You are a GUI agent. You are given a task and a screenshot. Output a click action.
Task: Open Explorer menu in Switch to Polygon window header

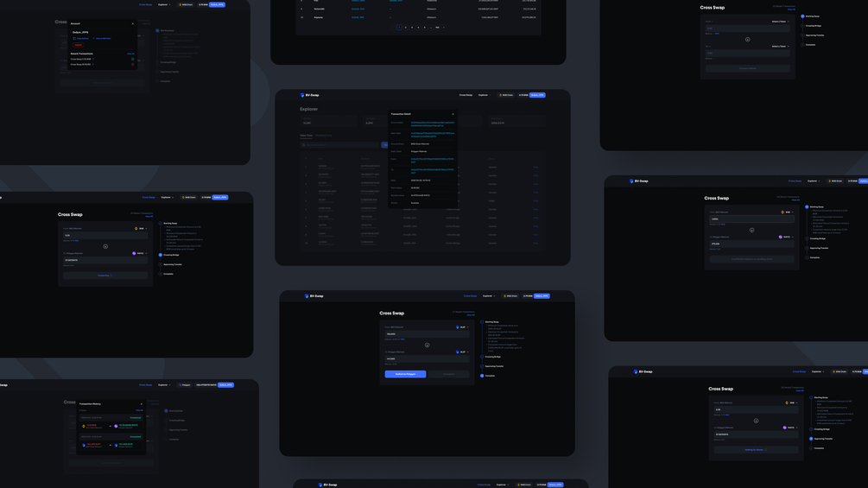488,296
